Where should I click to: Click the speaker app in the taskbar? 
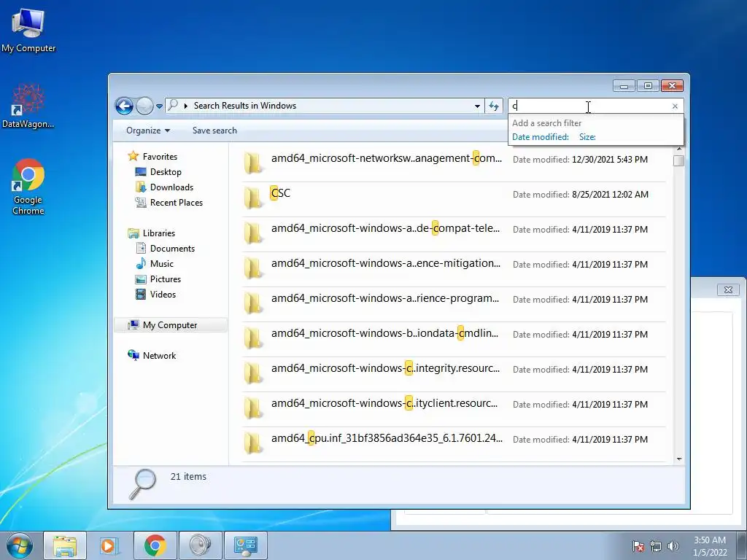201,545
